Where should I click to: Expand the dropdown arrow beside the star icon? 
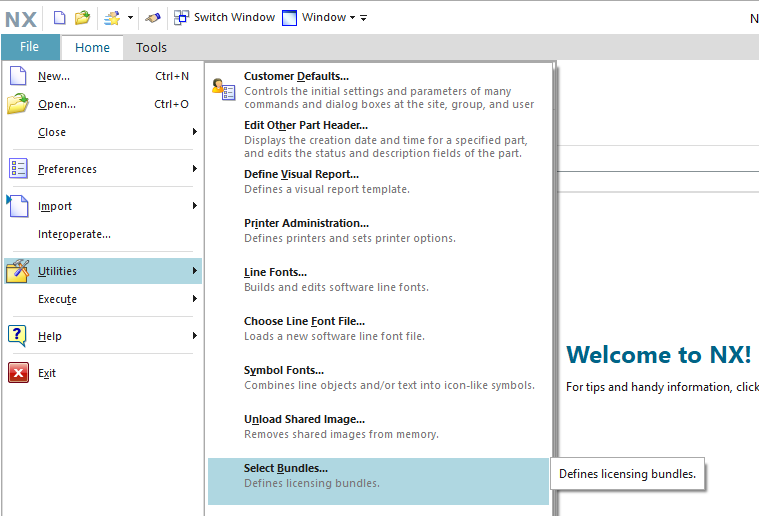click(x=130, y=18)
